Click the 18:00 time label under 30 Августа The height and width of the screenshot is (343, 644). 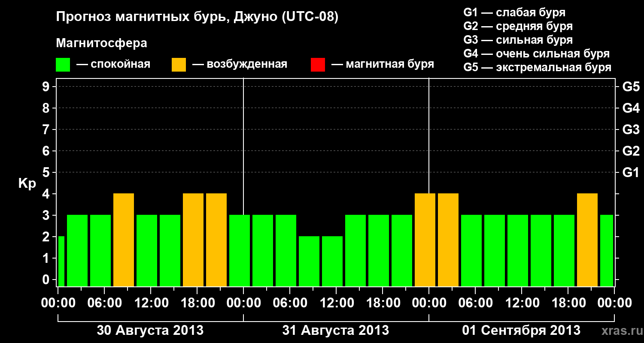pos(197,303)
